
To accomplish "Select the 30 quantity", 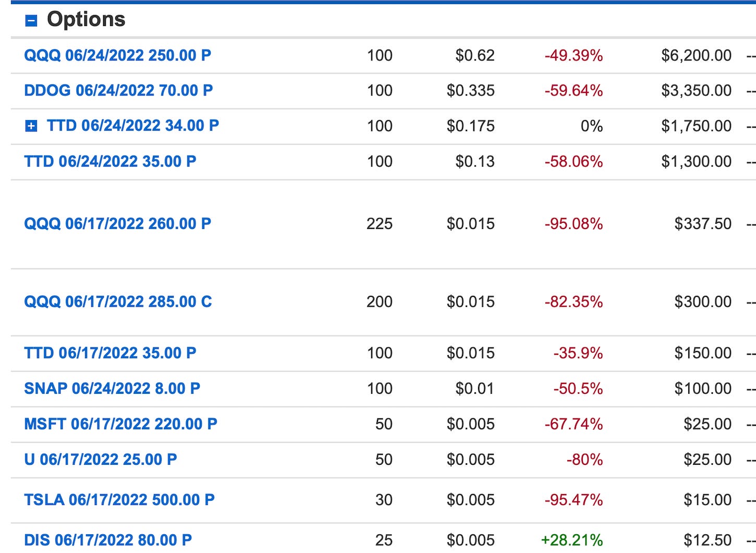I will point(384,500).
